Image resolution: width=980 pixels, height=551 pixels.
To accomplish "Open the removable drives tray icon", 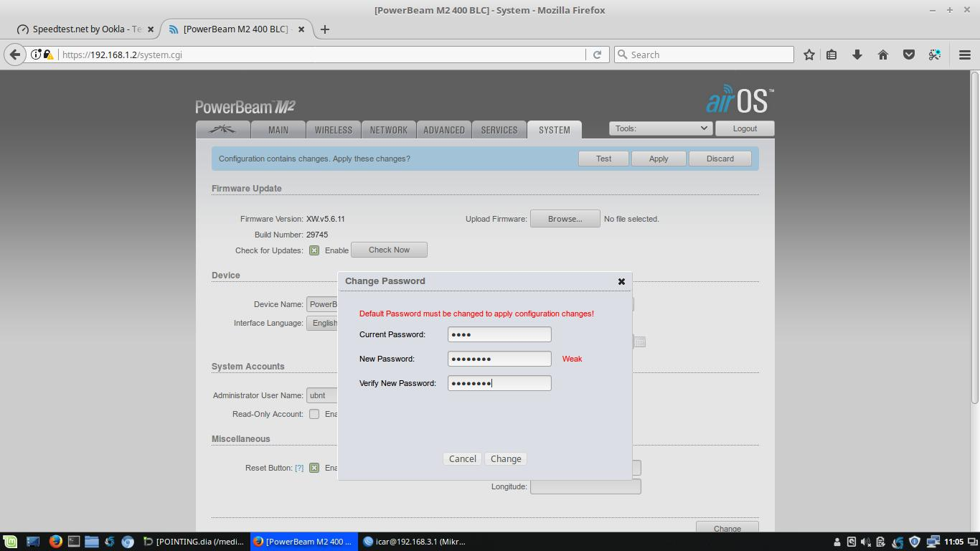I will tap(851, 542).
